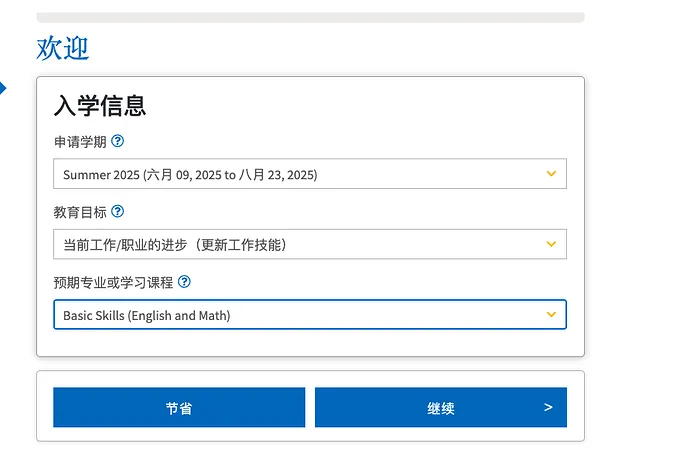The height and width of the screenshot is (460, 690).
Task: Click the 申请学期 field label
Action: coord(80,142)
